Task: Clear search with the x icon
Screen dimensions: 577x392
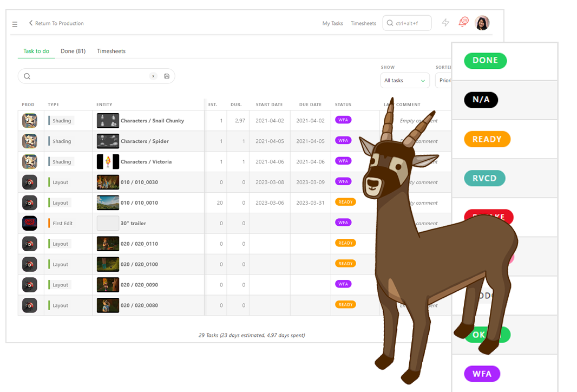Action: pos(153,76)
